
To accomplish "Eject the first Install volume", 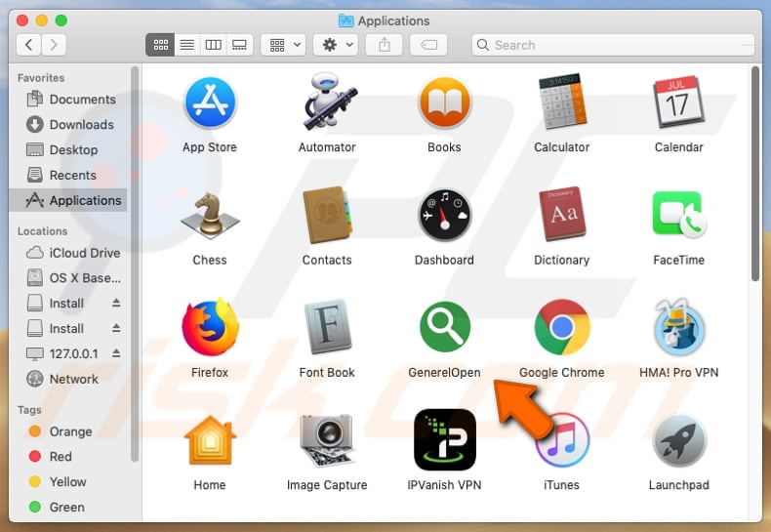I will [x=116, y=303].
